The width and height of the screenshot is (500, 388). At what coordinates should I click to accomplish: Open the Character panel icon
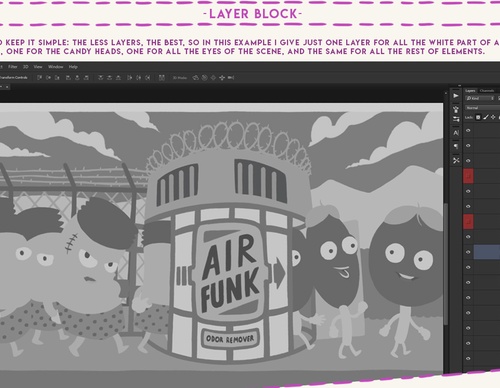(x=456, y=133)
